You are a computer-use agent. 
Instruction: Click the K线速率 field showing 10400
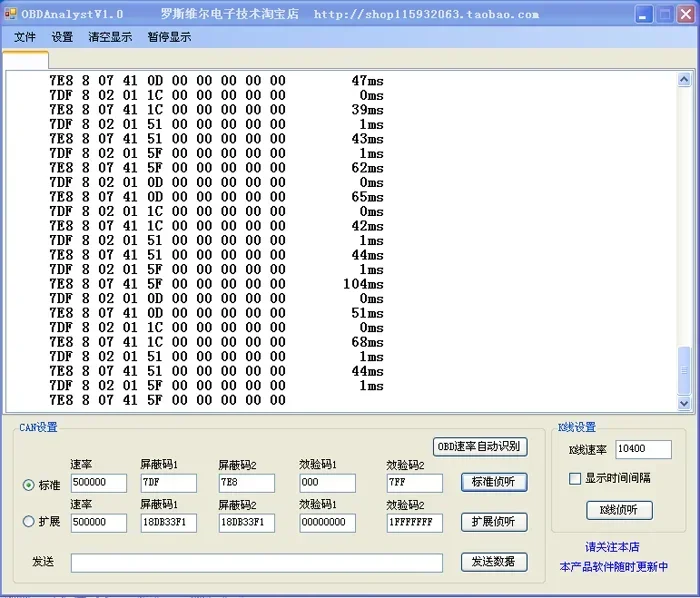click(x=643, y=449)
